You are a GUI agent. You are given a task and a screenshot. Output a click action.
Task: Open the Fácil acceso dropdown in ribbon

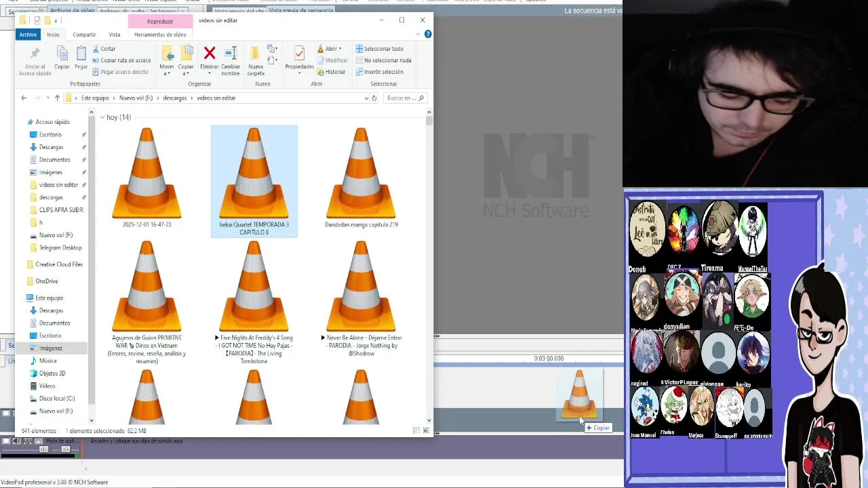pos(273,60)
